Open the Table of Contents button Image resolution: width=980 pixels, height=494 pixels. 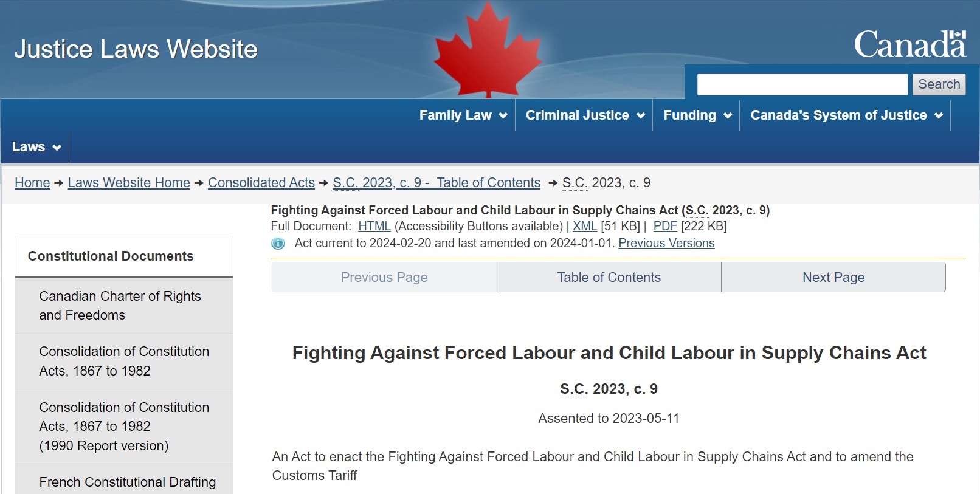click(609, 278)
